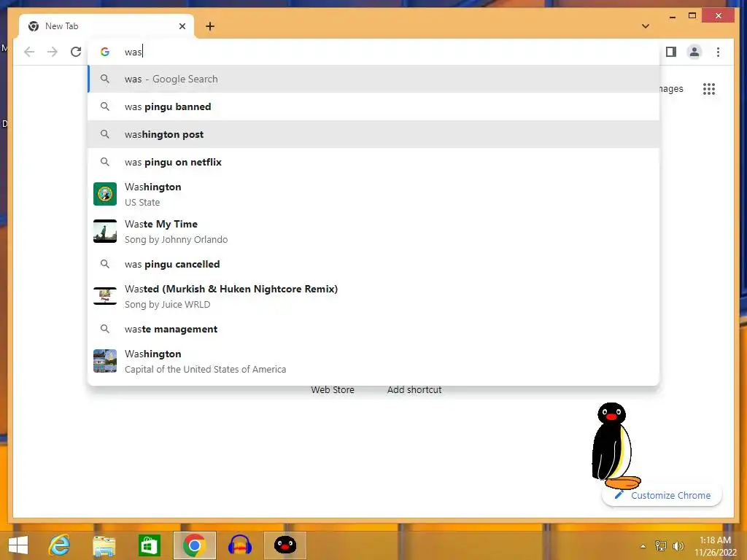Screen dimensions: 747x560
Task: Choose "washington post" suggestion
Action: [374, 134]
